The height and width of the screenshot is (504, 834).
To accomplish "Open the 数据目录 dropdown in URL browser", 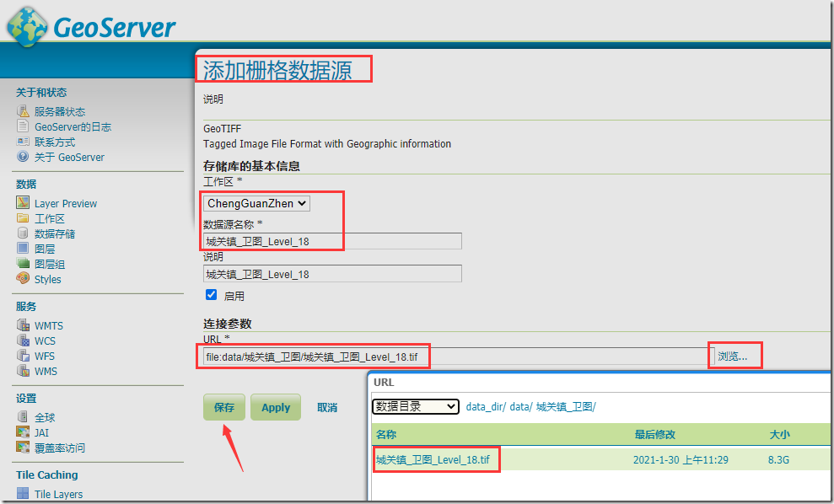I will coord(416,406).
